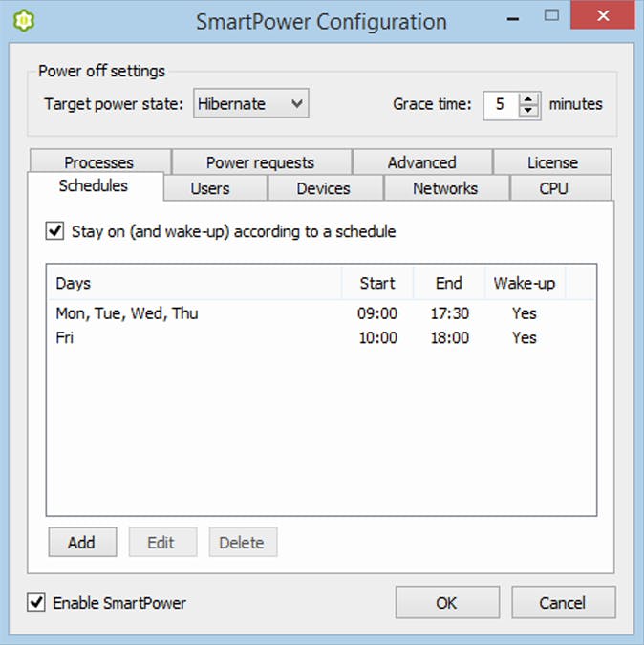644x645 pixels.
Task: Click the 17:30 end time cell
Action: click(x=449, y=313)
